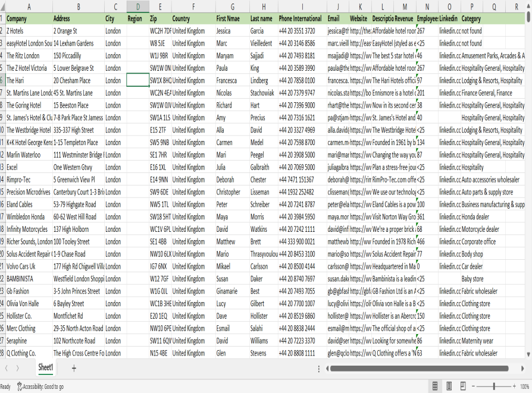Image resolution: width=532 pixels, height=393 pixels.
Task: Select last name 'Stachowiak' cell
Action: pos(264,93)
